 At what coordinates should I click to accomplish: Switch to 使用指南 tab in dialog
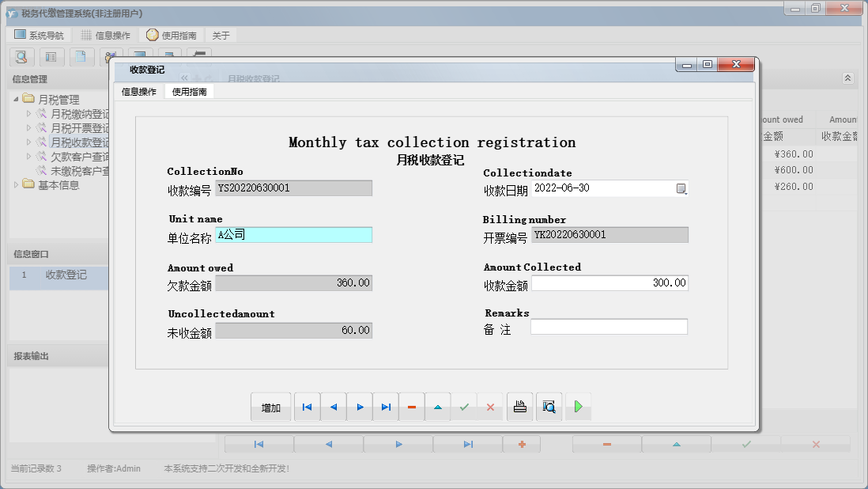[x=190, y=92]
